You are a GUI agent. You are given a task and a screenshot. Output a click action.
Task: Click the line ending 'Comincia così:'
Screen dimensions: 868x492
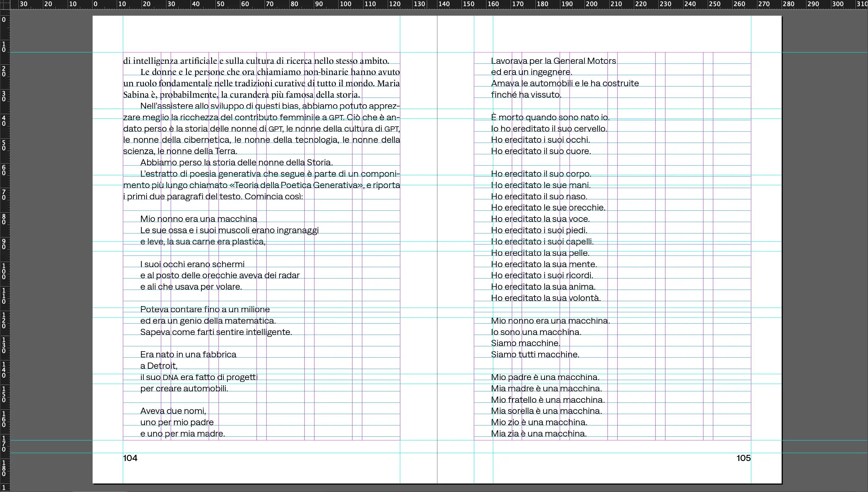pos(213,196)
